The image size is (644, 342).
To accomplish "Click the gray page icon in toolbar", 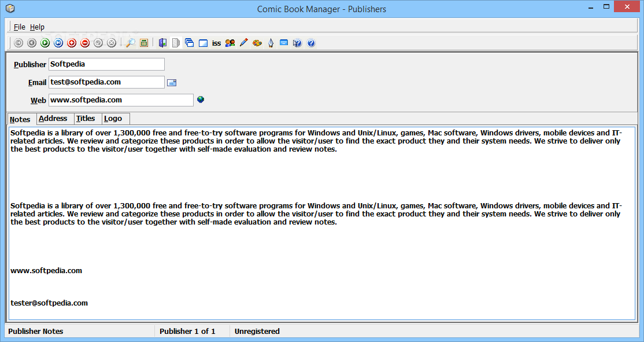I will coord(176,43).
